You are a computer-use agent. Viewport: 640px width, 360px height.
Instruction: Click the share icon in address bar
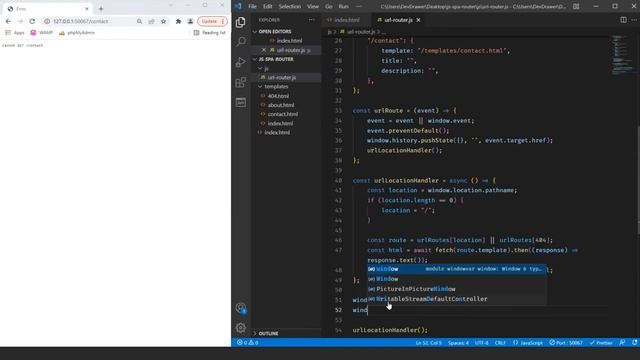(x=151, y=21)
